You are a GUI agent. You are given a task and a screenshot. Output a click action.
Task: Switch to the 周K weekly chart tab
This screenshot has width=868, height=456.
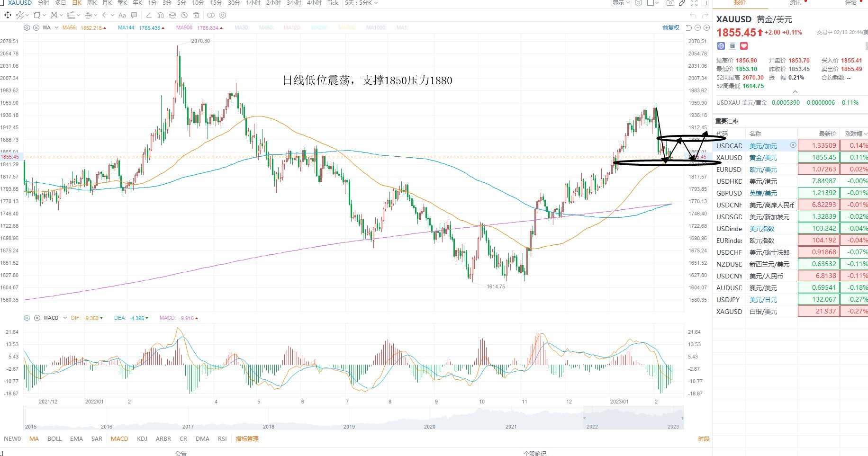click(x=92, y=3)
